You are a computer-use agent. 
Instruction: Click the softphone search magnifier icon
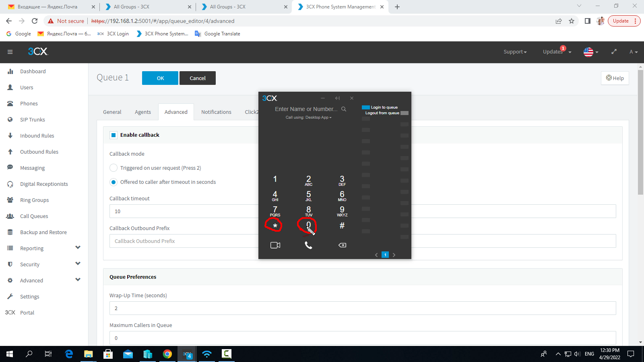(x=344, y=109)
